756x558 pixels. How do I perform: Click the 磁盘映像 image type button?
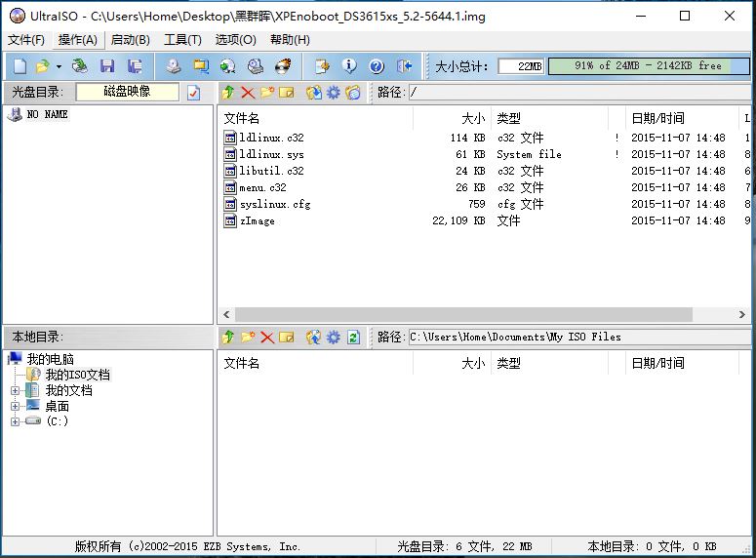click(127, 92)
